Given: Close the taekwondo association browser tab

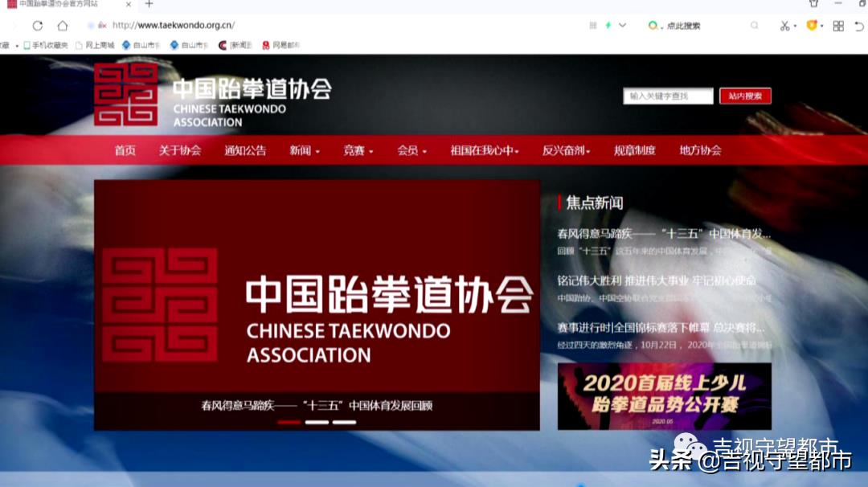Looking at the screenshot, I should tap(129, 4).
